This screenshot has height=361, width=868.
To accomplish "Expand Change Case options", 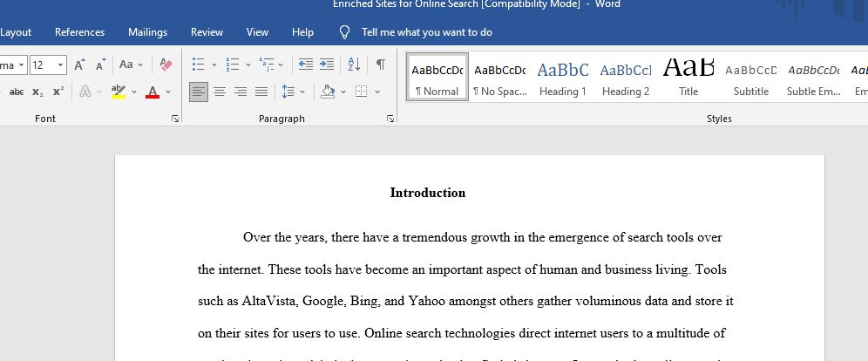I will tap(140, 65).
